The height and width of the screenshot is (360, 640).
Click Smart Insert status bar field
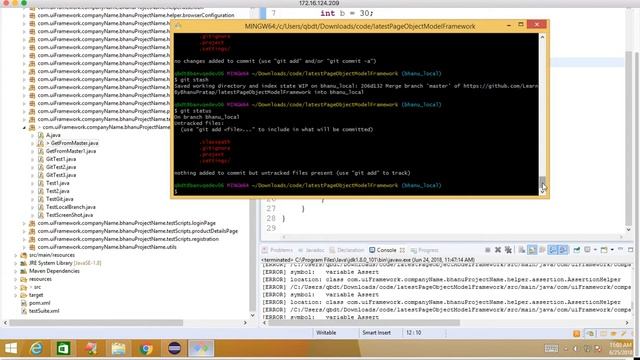[x=376, y=333]
